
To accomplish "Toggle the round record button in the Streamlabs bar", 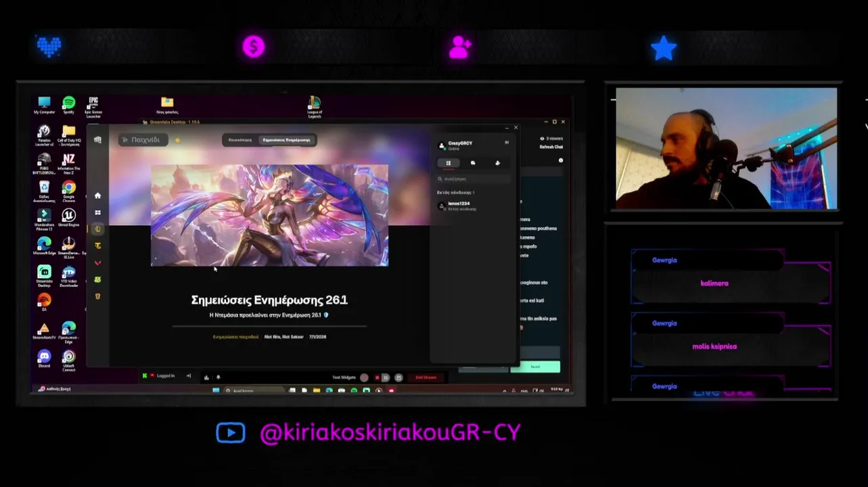I will [x=365, y=377].
